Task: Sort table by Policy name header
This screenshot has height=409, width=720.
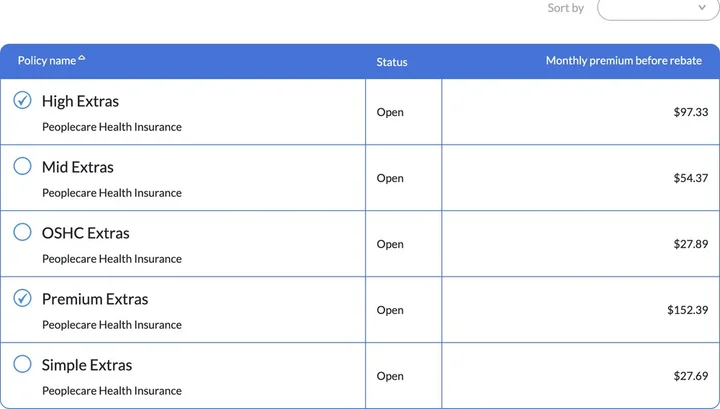Action: point(47,61)
